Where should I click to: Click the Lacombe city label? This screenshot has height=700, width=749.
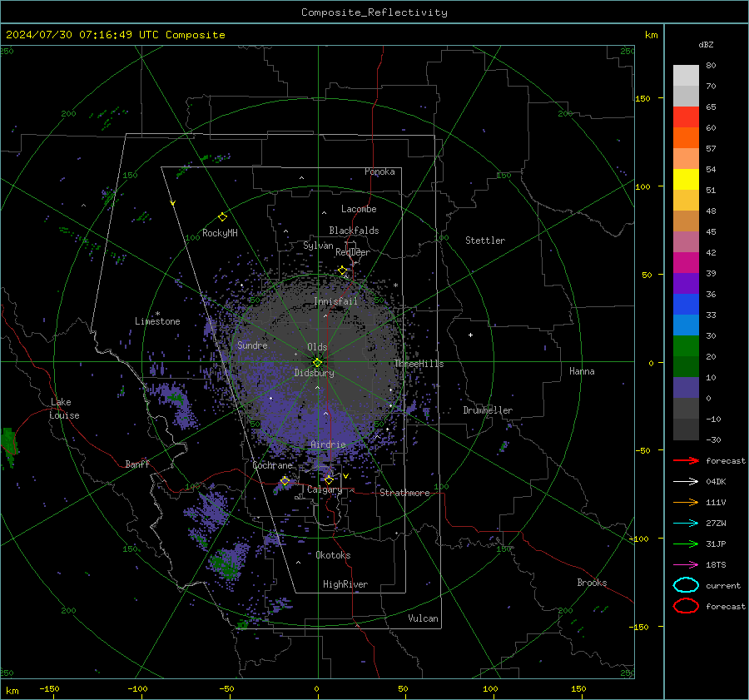coord(359,209)
